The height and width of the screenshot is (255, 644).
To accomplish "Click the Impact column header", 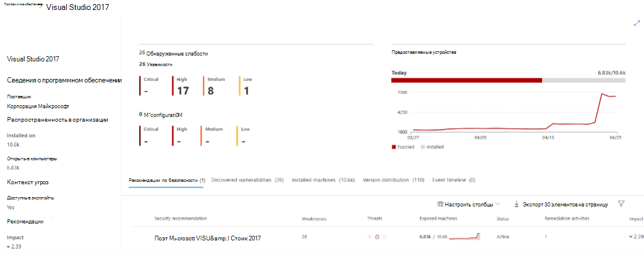I will (636, 219).
